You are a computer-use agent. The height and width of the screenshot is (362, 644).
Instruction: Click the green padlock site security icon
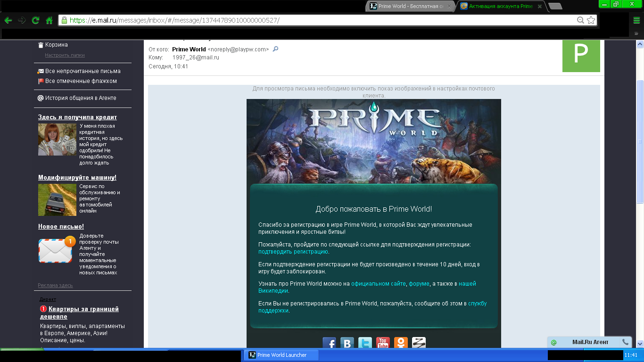click(x=64, y=20)
